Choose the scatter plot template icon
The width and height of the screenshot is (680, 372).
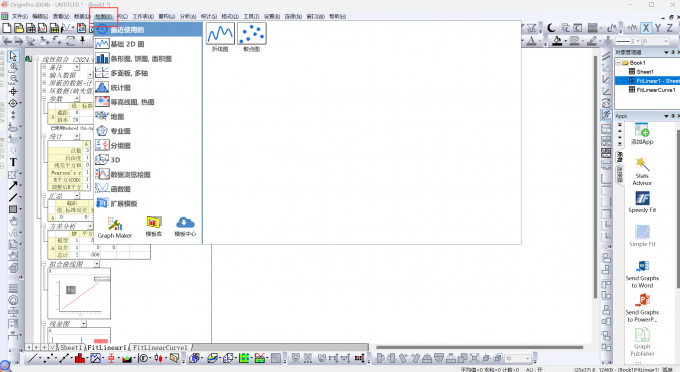pyautogui.click(x=252, y=34)
